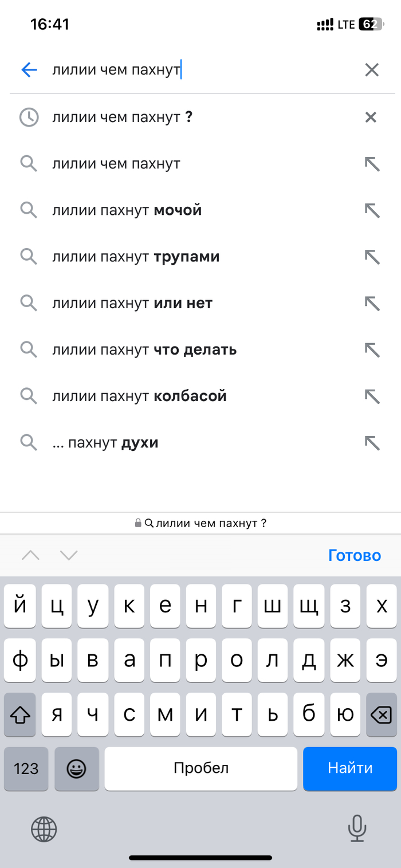Tap the X to clear the search field

[372, 69]
